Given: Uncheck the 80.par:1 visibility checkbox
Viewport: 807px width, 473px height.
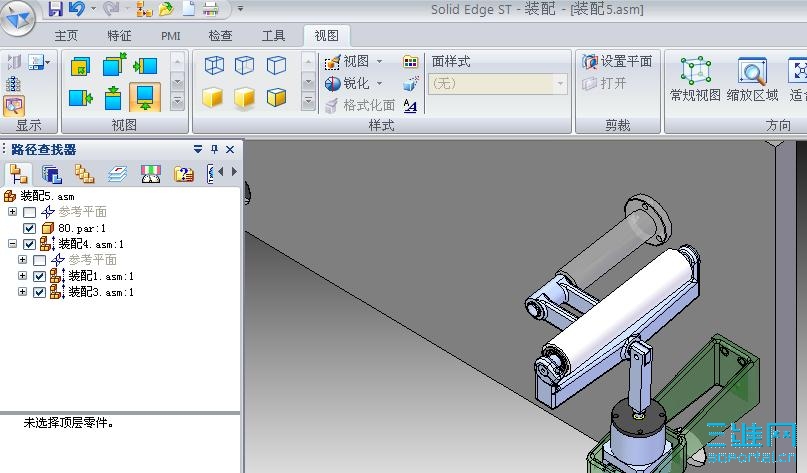Looking at the screenshot, I should click(30, 228).
